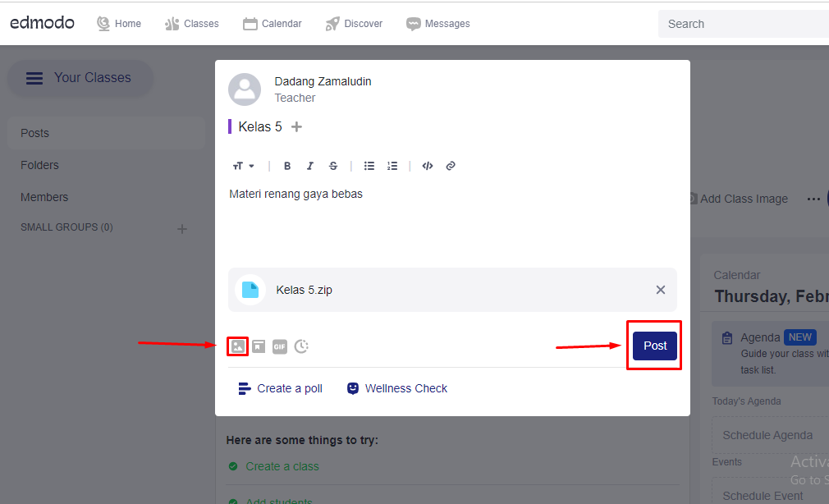Insert a numbered list
The height and width of the screenshot is (504, 829).
(x=392, y=166)
